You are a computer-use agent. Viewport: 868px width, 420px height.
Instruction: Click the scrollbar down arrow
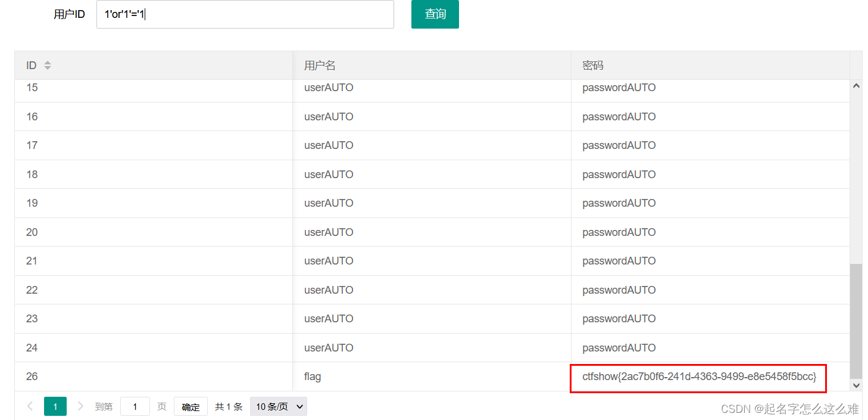coord(856,385)
